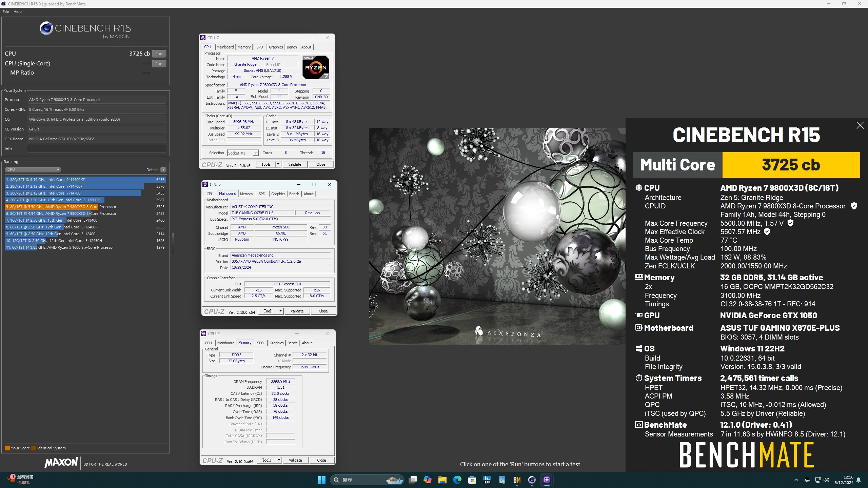Click the panel splitter handle beside ranking

(173, 243)
